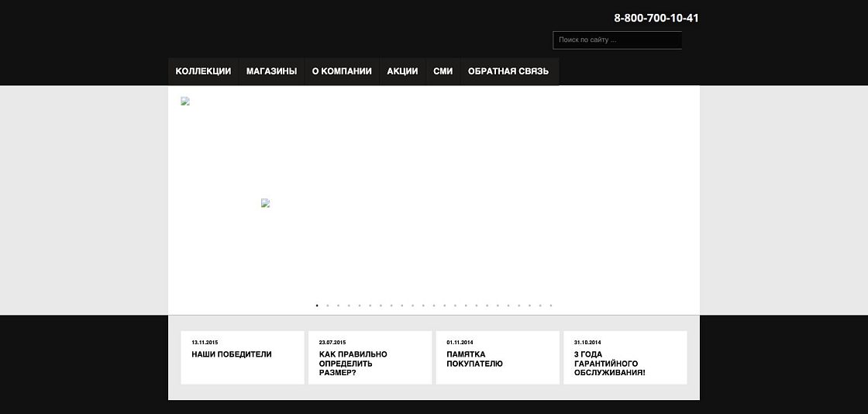This screenshot has height=414, width=868.
Task: Click the date 01.11.2014
Action: pyautogui.click(x=460, y=343)
